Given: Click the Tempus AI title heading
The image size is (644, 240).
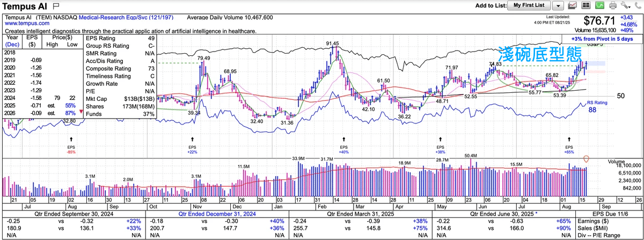Looking at the screenshot, I should pyautogui.click(x=26, y=5).
